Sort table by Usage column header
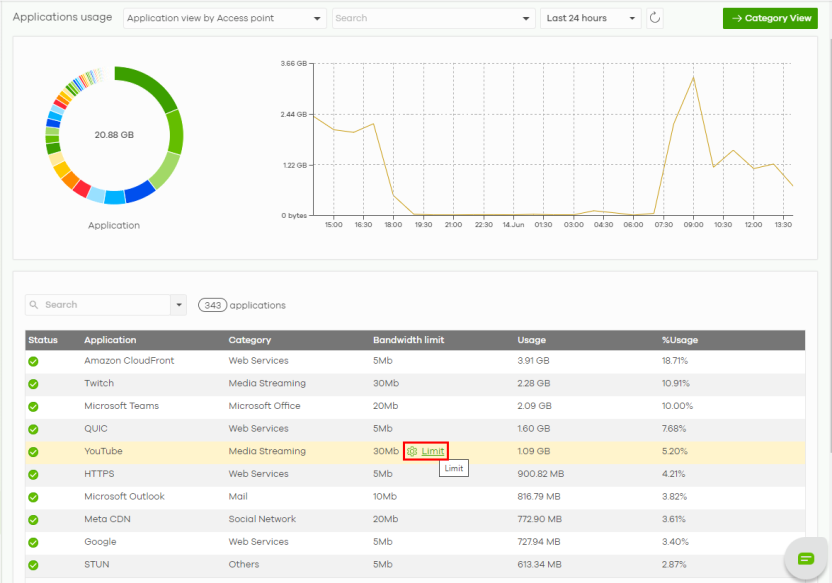 point(531,340)
